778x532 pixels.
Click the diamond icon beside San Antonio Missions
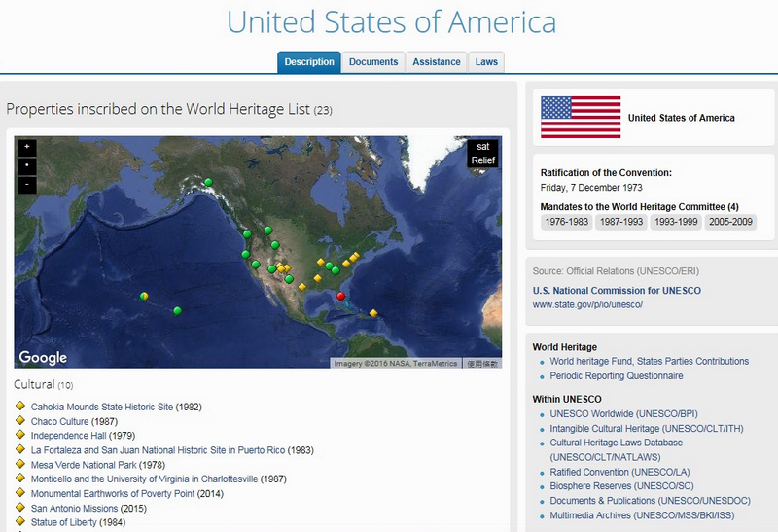(20, 507)
